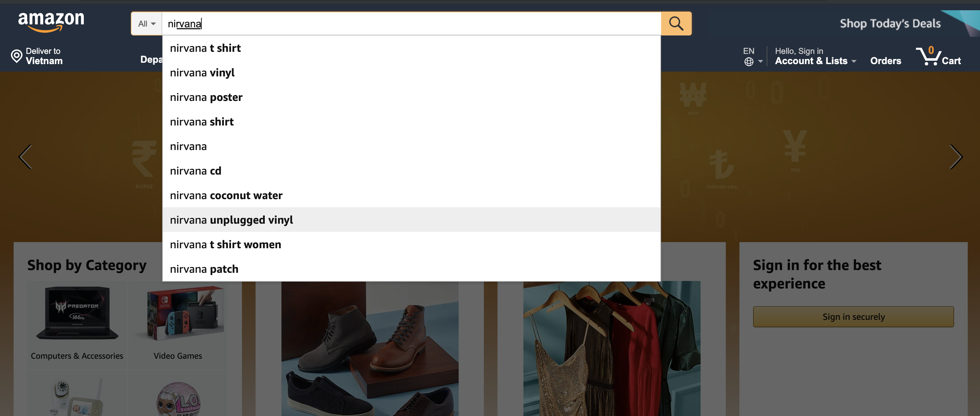Open the Orders link
Viewport: 980px width, 416px height.
tap(885, 61)
